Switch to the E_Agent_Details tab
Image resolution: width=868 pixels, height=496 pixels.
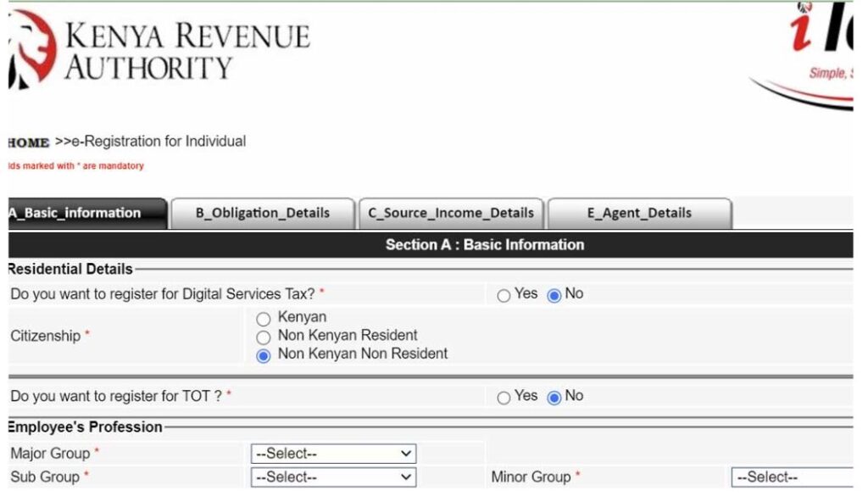pyautogui.click(x=639, y=213)
